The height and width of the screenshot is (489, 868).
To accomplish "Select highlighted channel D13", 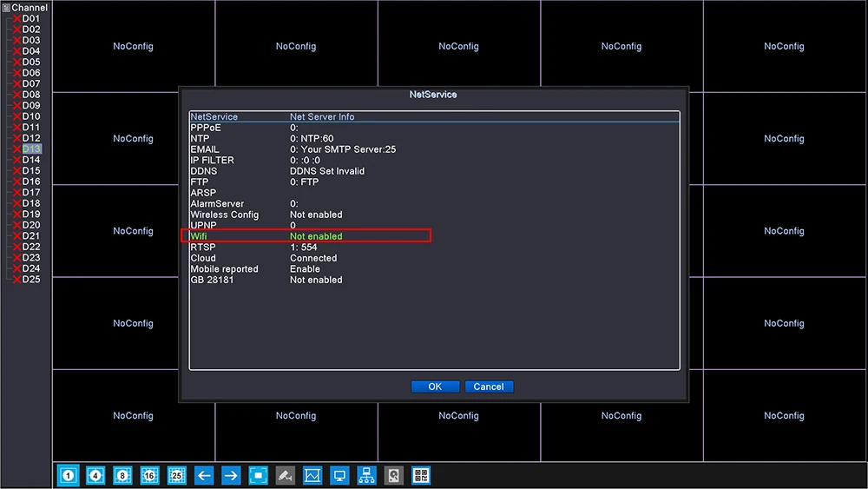I will [x=31, y=149].
